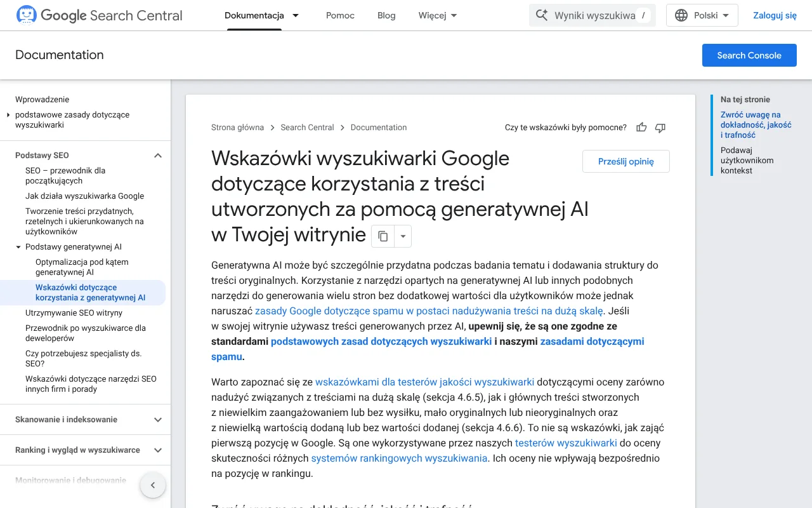Expand Ranking i wygląd w wyszukiwarce section

point(158,450)
